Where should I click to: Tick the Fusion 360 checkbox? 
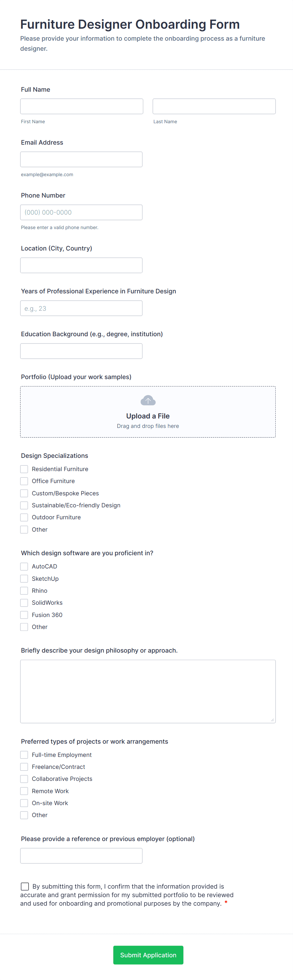pyautogui.click(x=24, y=615)
